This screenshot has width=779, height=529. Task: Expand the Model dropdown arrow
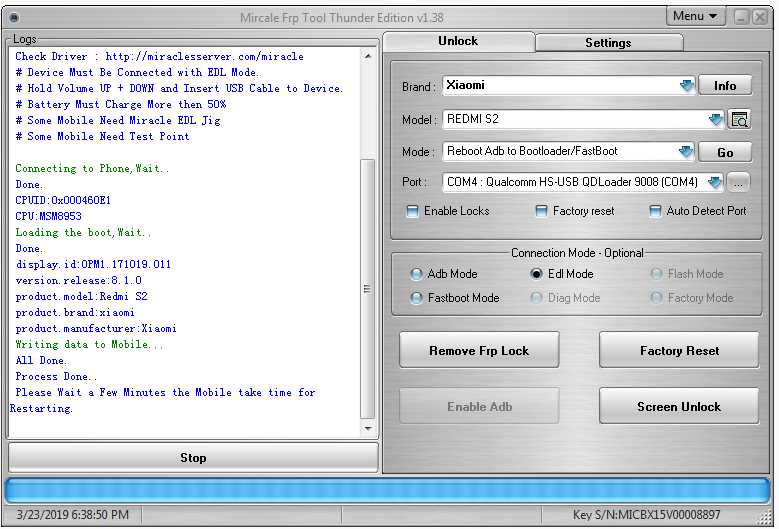click(x=715, y=119)
